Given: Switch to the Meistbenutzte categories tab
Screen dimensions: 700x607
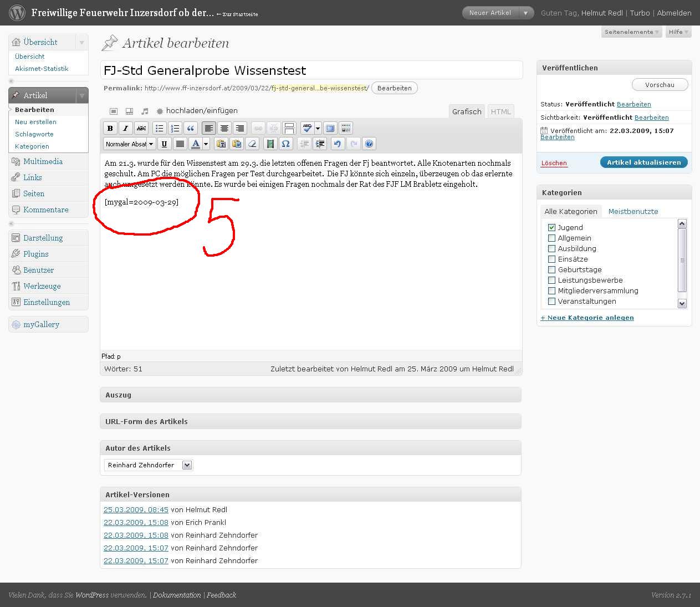Looking at the screenshot, I should [x=633, y=211].
